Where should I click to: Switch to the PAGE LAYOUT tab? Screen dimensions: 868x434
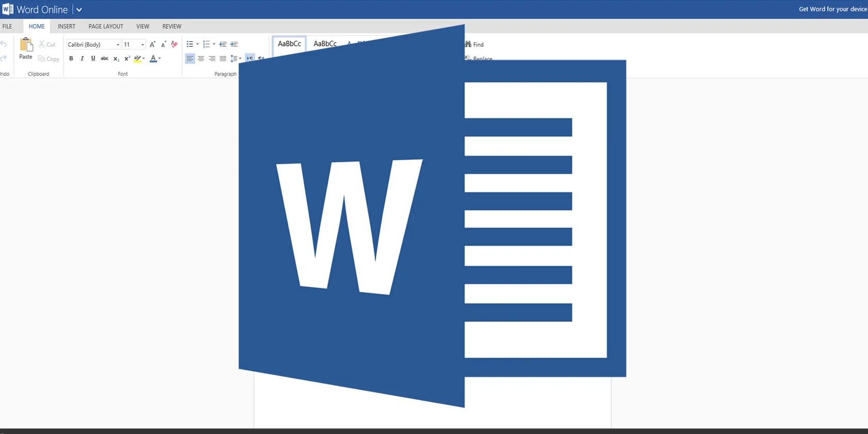click(x=106, y=26)
